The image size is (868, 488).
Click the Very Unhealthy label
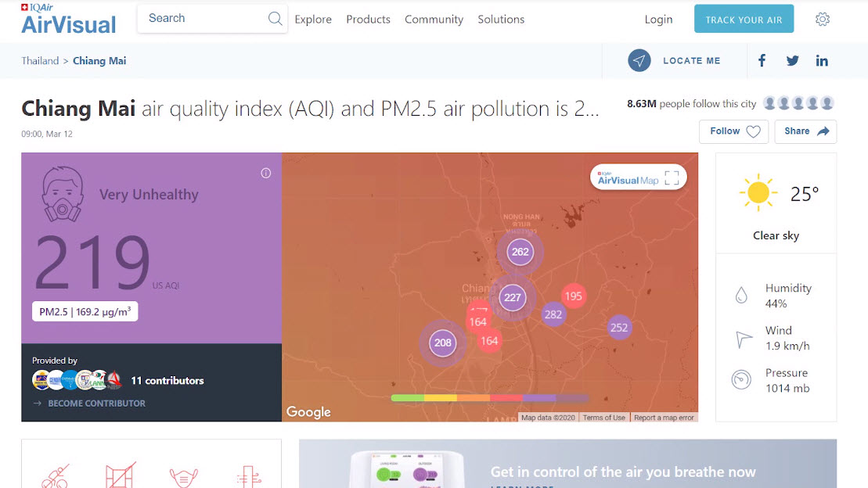[x=149, y=195]
